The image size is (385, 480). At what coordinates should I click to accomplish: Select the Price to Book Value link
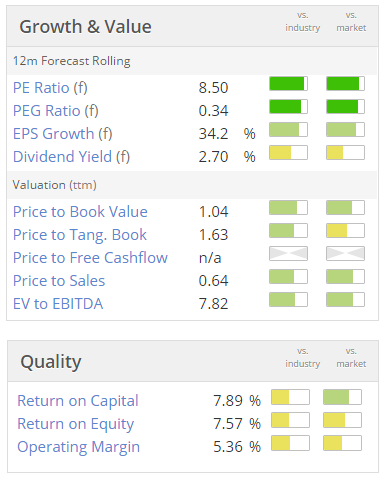tap(80, 212)
